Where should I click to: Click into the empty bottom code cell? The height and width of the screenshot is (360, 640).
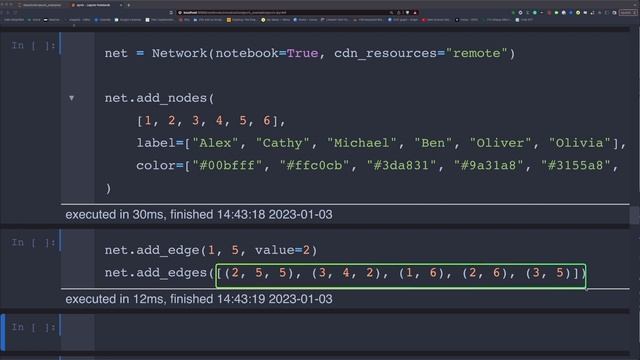pos(361,331)
